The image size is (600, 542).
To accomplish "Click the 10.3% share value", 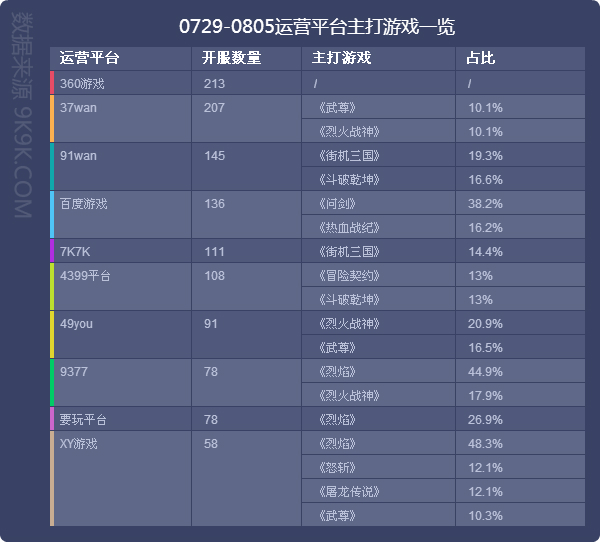I will 485,516.
